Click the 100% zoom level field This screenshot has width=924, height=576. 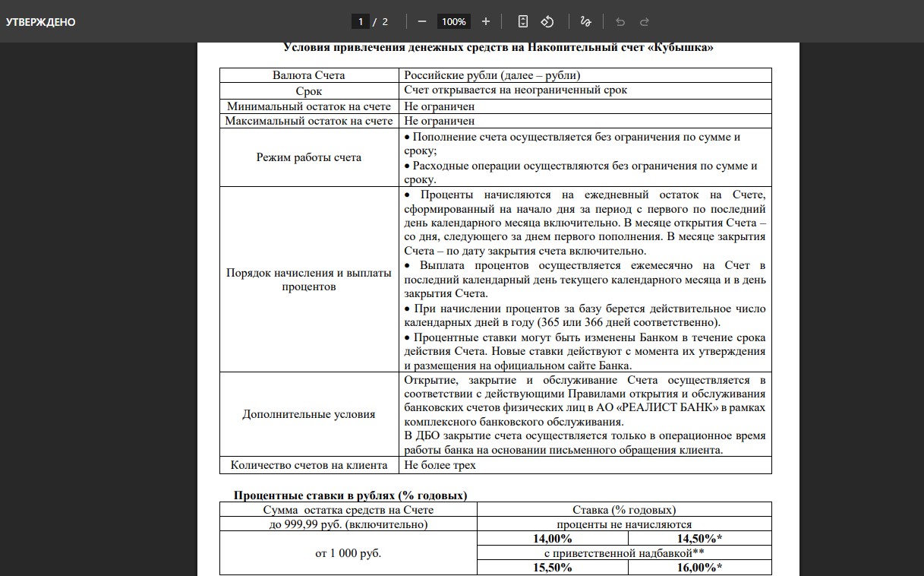coord(453,21)
